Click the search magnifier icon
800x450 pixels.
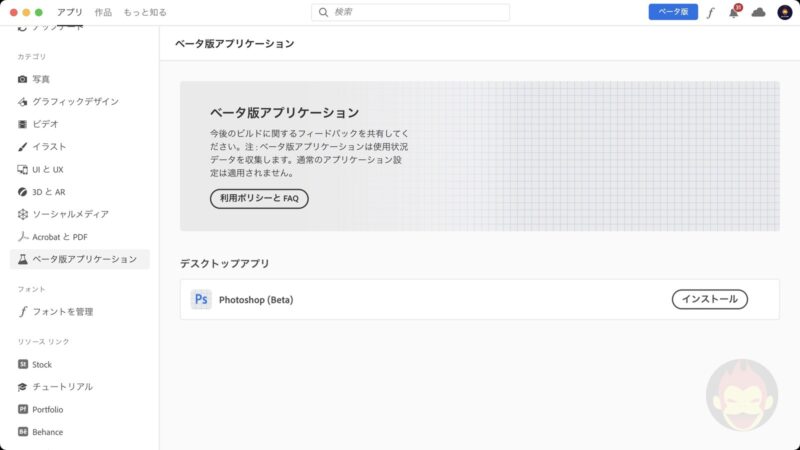(x=323, y=12)
